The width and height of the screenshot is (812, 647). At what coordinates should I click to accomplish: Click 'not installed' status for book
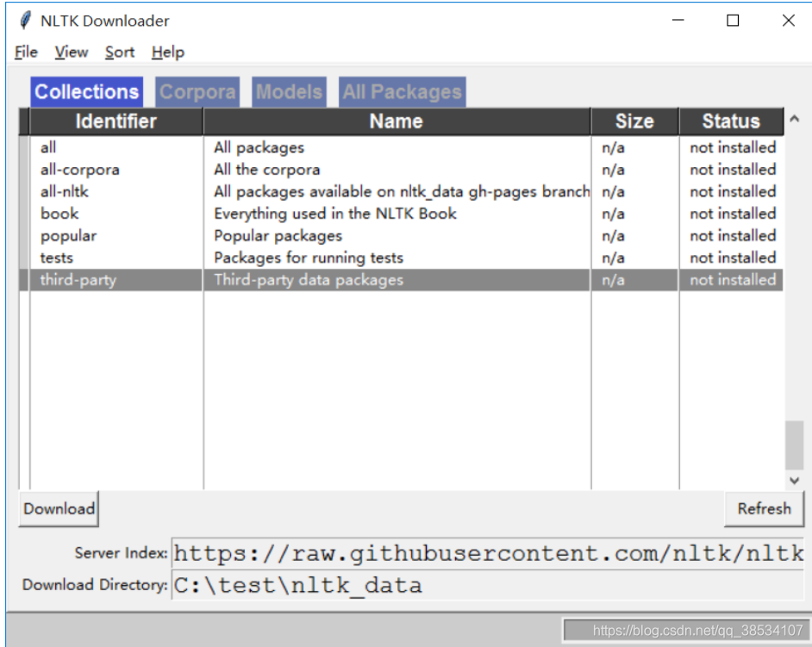pyautogui.click(x=733, y=214)
